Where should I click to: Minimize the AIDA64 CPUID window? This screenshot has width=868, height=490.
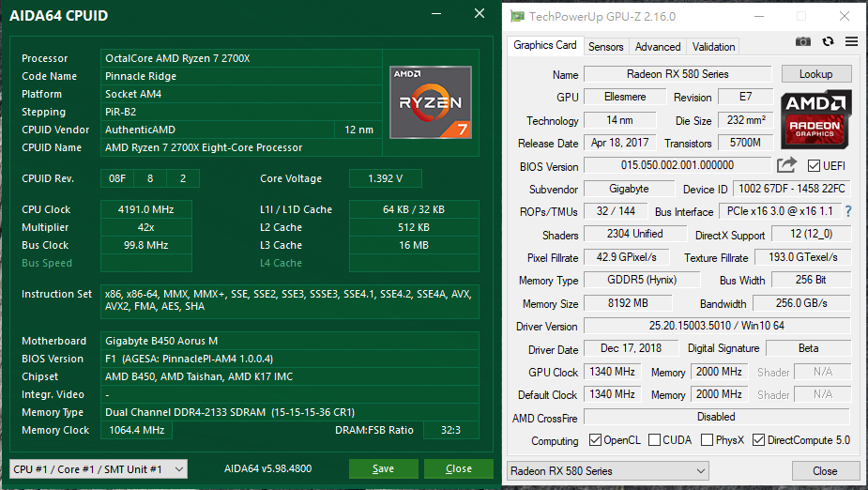[x=436, y=14]
